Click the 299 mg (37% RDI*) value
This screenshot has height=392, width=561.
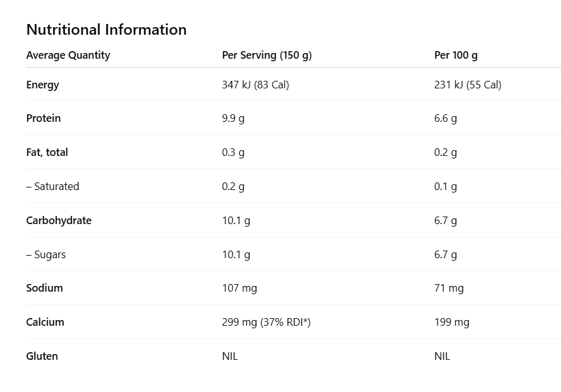pos(266,322)
